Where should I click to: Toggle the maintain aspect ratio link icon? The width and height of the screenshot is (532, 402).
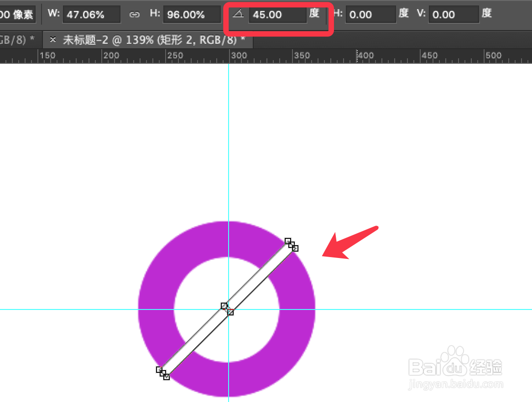coord(134,15)
